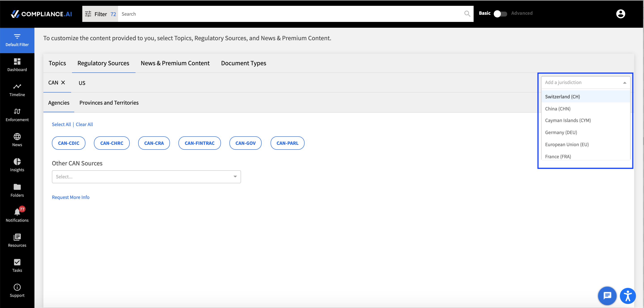Choose Germany (DEU) jurisdiction
The width and height of the screenshot is (644, 308).
pyautogui.click(x=585, y=132)
